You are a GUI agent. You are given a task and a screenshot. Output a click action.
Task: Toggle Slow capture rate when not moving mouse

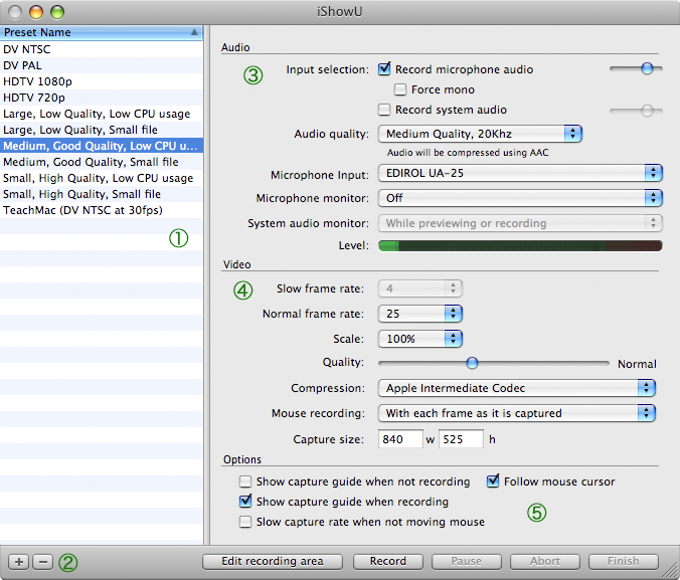tap(245, 521)
